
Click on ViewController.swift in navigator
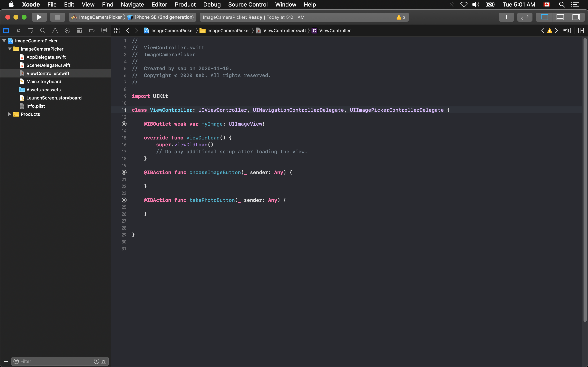pos(48,73)
